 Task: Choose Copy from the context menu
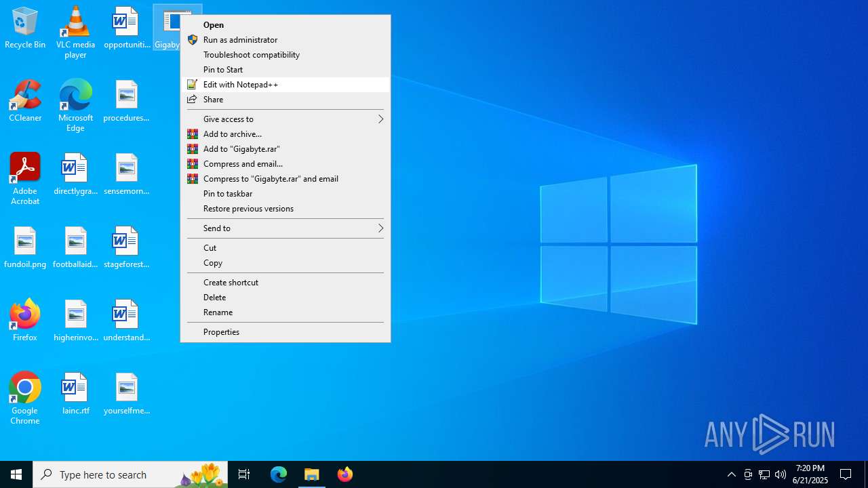pyautogui.click(x=285, y=263)
